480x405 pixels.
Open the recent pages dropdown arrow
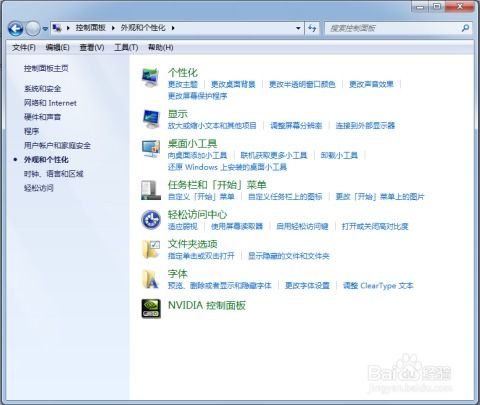(45, 29)
